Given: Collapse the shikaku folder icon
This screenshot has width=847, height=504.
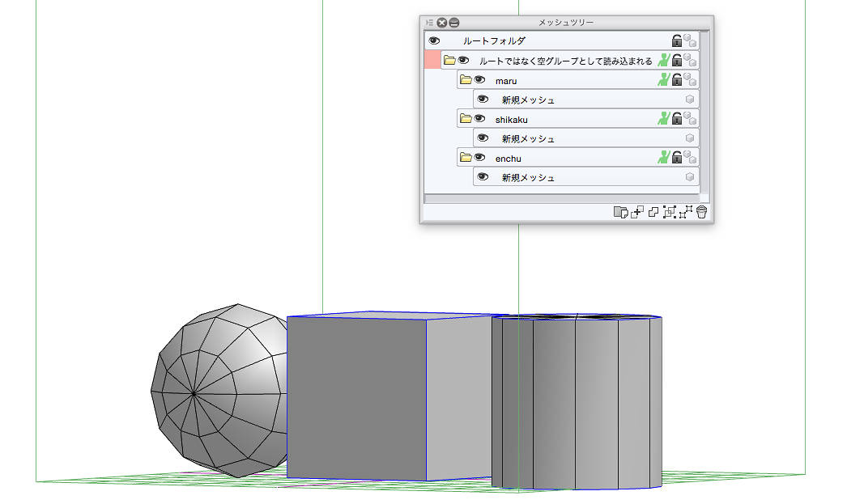Looking at the screenshot, I should pos(466,118).
